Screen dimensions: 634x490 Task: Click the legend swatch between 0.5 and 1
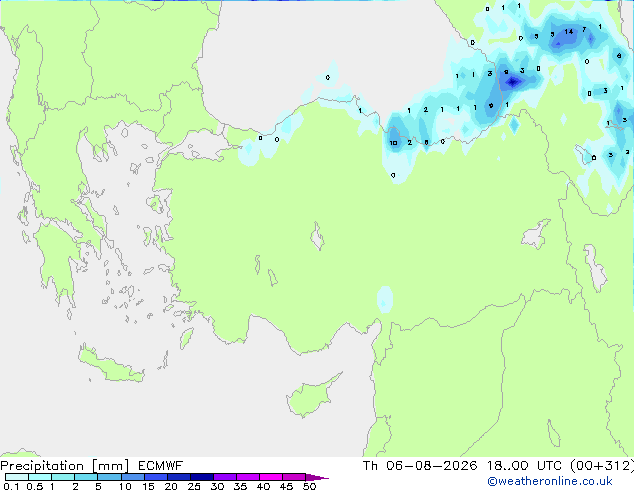[x=40, y=477]
